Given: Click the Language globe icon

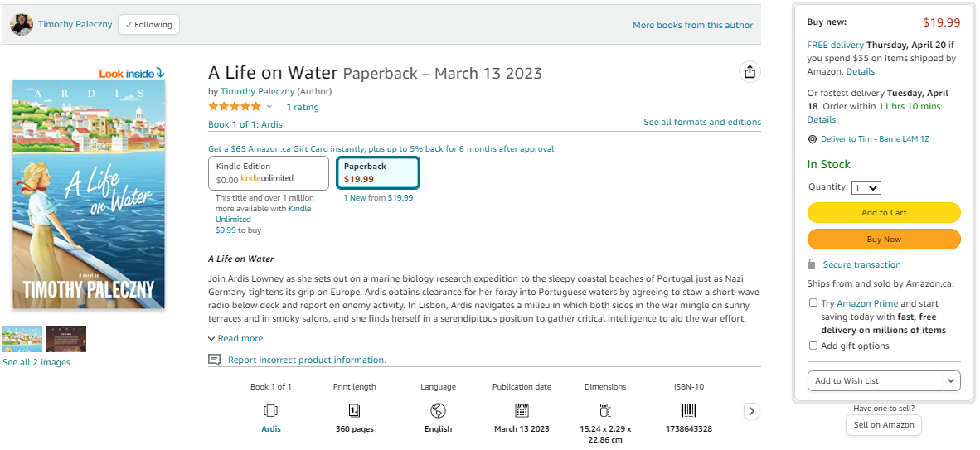Looking at the screenshot, I should 438,410.
